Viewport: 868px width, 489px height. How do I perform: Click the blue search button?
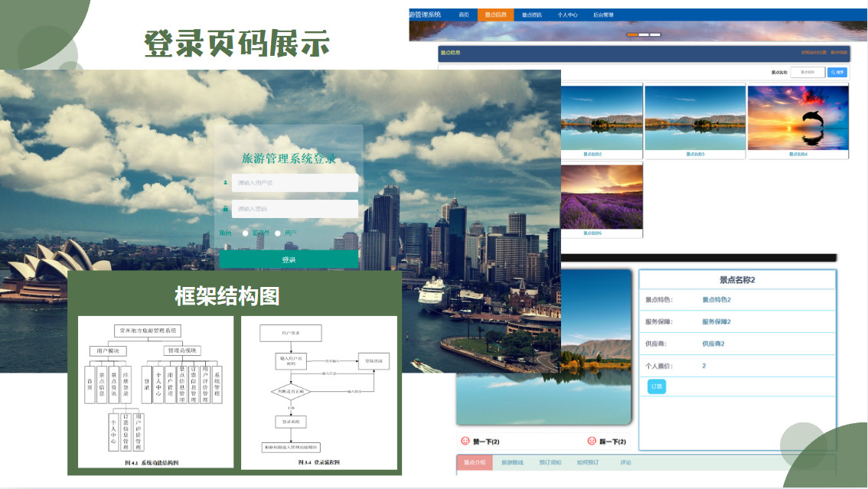(x=837, y=73)
